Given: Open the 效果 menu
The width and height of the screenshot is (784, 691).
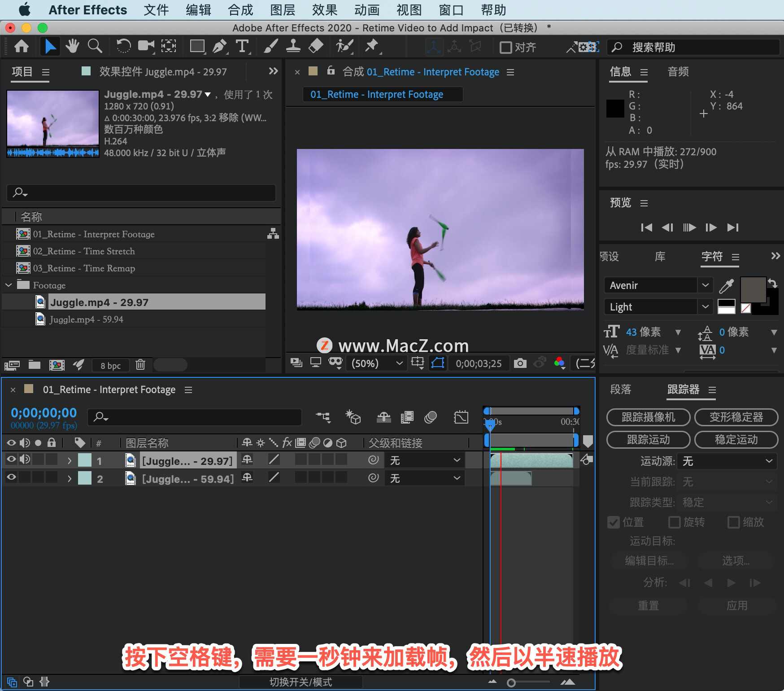Looking at the screenshot, I should tap(325, 10).
